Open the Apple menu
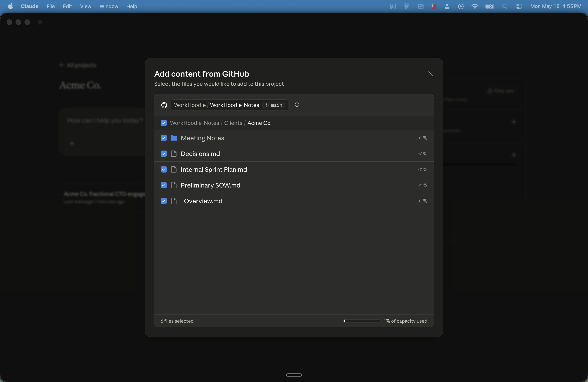 [x=10, y=6]
